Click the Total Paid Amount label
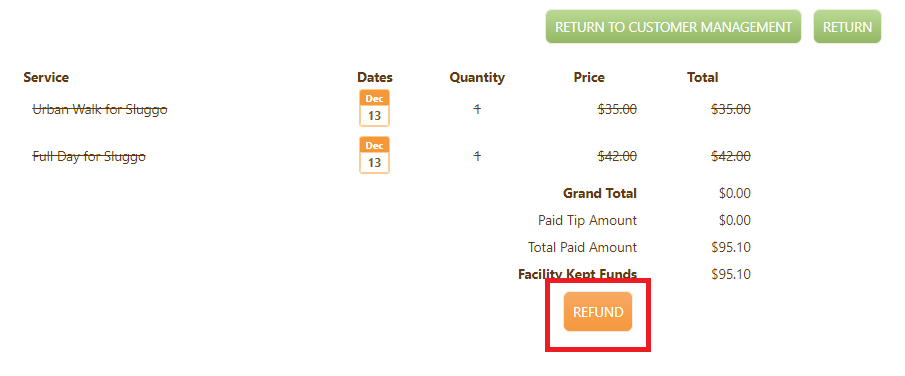Image resolution: width=905 pixels, height=376 pixels. [x=582, y=248]
